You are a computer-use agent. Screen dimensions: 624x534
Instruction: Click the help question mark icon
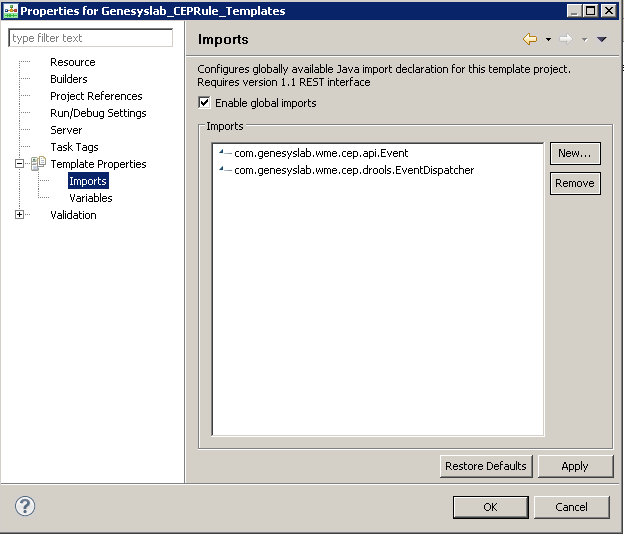[25, 506]
